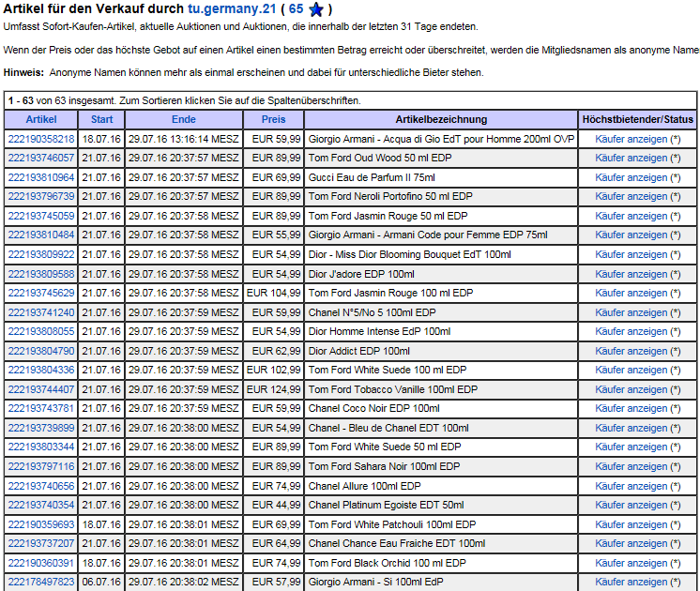Show buyer for Tom Ford Jasmin Rouge 50 ml

[631, 216]
